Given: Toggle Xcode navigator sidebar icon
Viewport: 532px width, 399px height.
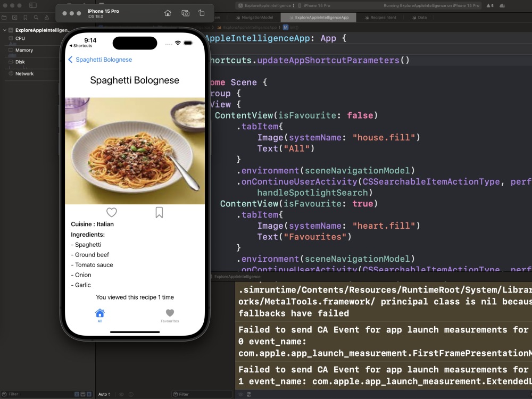Looking at the screenshot, I should [x=33, y=5].
